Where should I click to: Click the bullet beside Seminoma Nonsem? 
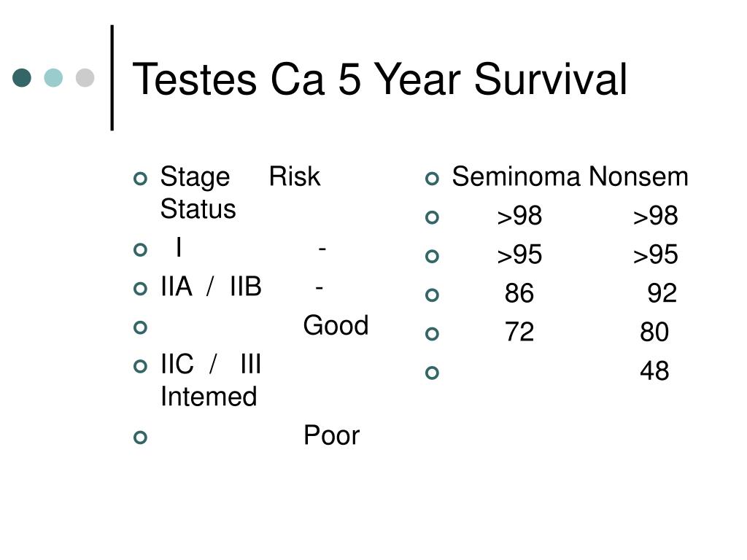(x=432, y=179)
